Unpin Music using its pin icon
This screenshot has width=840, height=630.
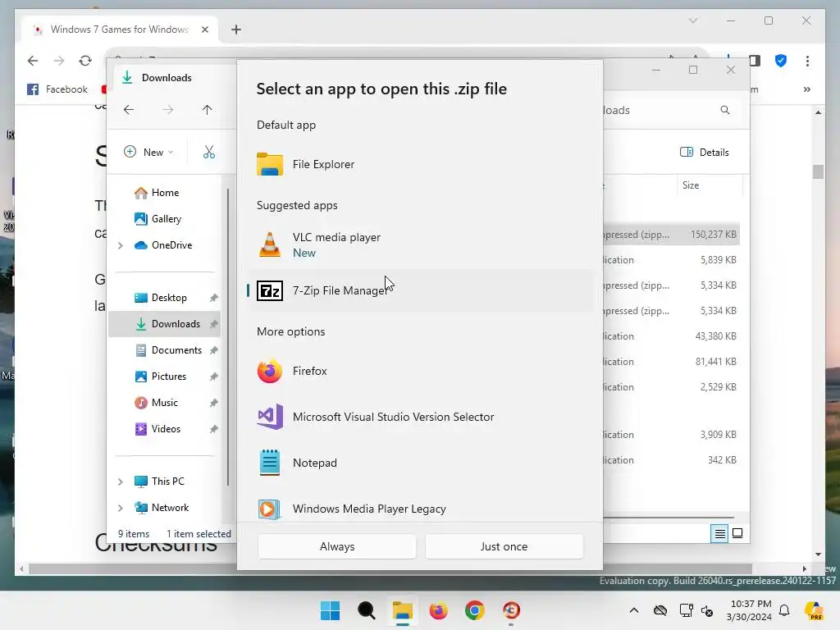click(214, 403)
